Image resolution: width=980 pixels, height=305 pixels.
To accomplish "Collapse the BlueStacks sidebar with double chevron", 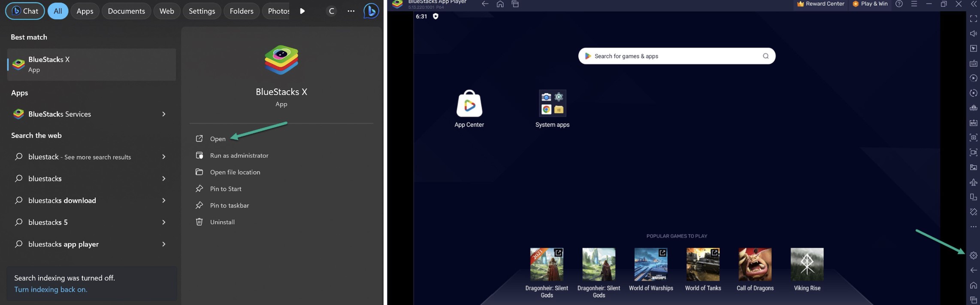I will coord(974,4).
